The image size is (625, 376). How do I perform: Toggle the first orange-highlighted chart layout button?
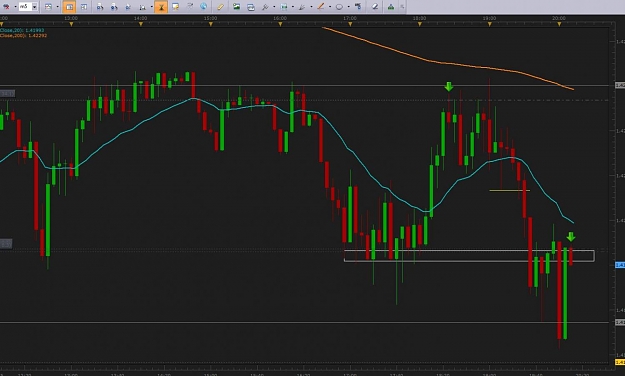pyautogui.click(x=69, y=6)
